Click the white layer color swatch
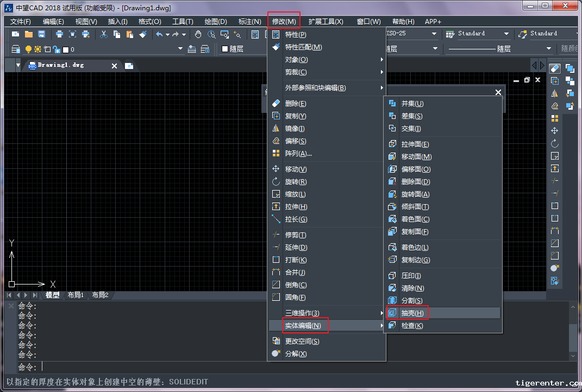 (65, 49)
